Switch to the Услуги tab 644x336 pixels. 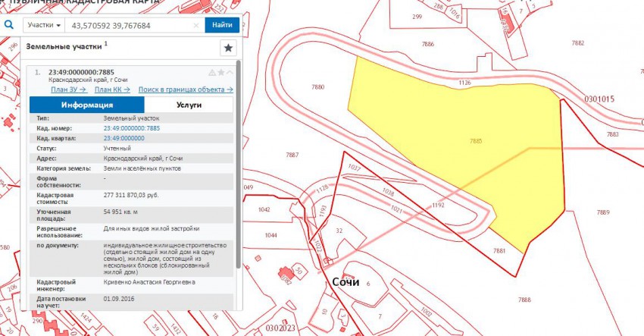pos(189,105)
